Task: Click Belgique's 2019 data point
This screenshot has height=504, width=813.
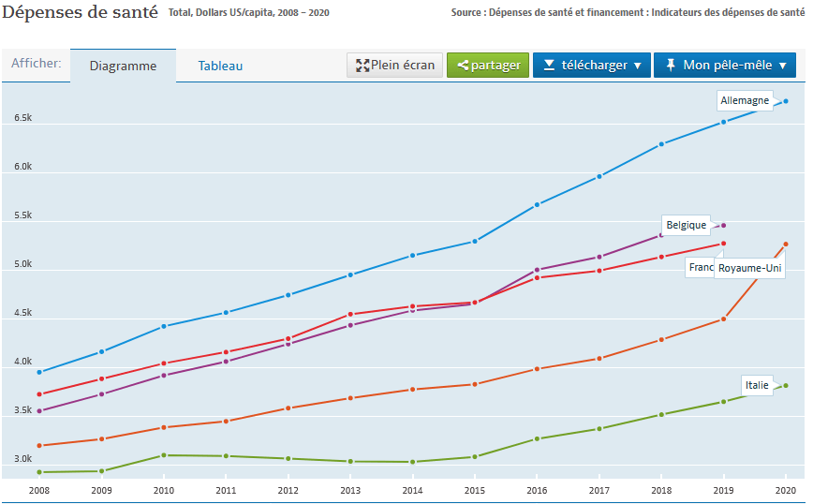Action: [x=723, y=225]
